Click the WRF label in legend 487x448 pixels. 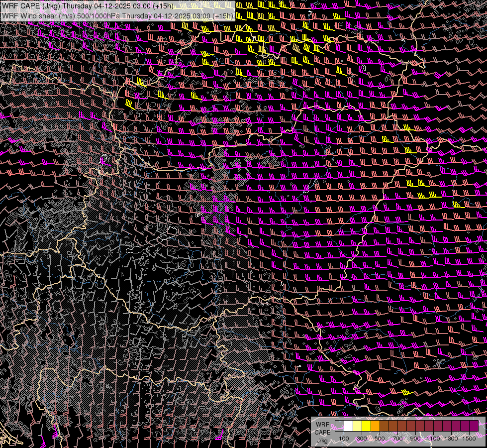pyautogui.click(x=323, y=425)
